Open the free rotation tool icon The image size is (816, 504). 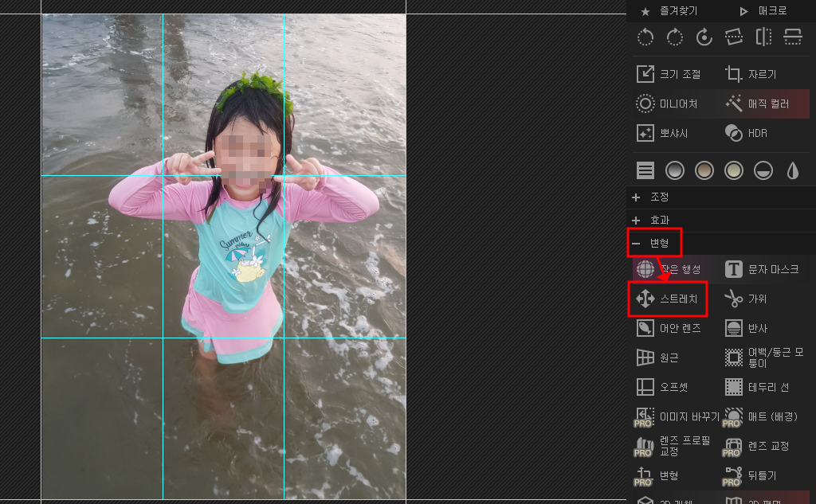pyautogui.click(x=704, y=37)
